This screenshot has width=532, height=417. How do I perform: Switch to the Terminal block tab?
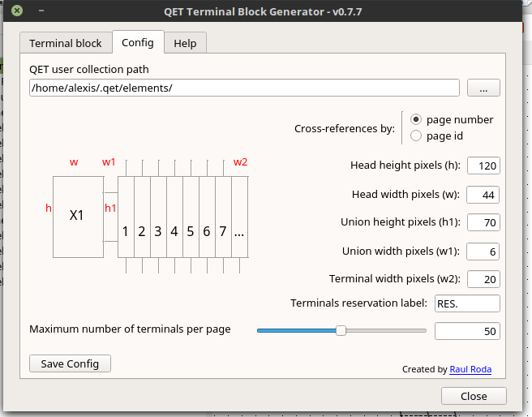coord(66,43)
